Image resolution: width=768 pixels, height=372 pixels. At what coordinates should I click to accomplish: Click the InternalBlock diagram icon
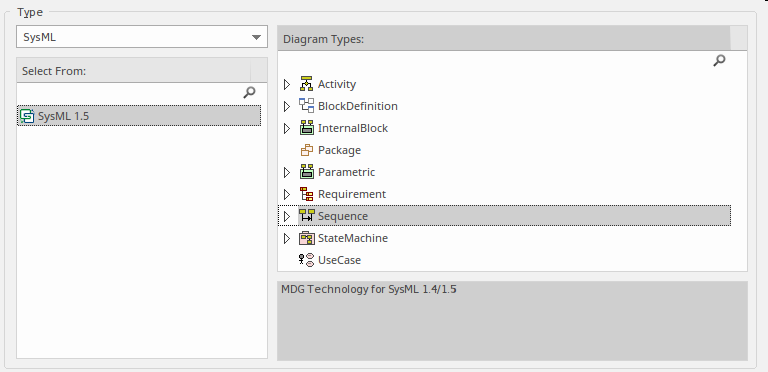pos(307,128)
